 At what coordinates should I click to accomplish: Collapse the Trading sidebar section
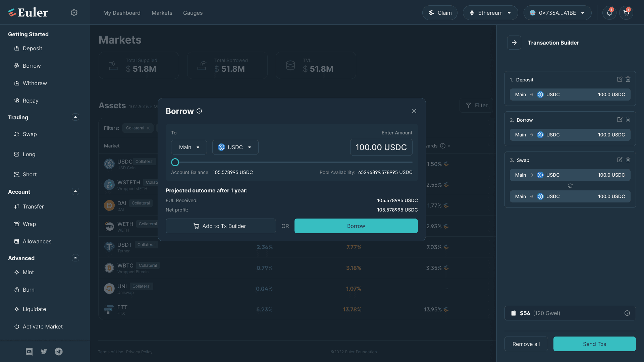[75, 117]
